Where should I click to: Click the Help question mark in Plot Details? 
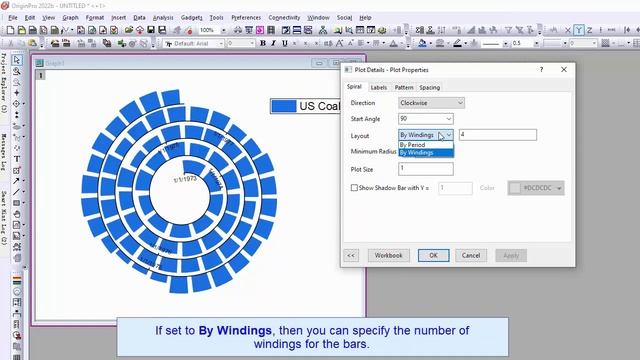541,70
